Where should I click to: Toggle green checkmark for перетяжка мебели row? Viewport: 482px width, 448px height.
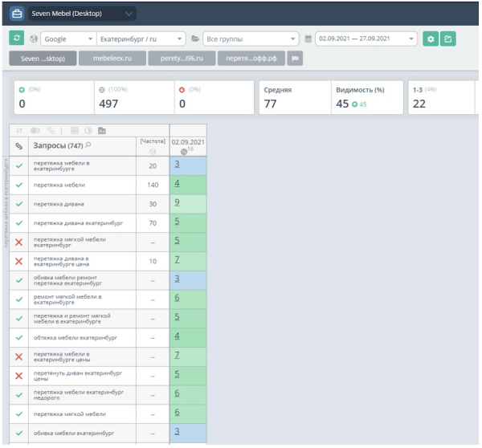coord(19,184)
